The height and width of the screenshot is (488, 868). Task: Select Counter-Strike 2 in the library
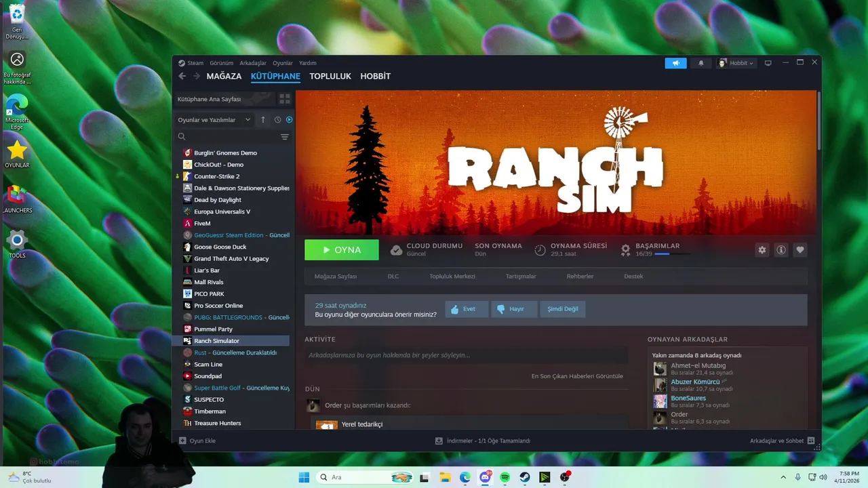click(x=217, y=176)
